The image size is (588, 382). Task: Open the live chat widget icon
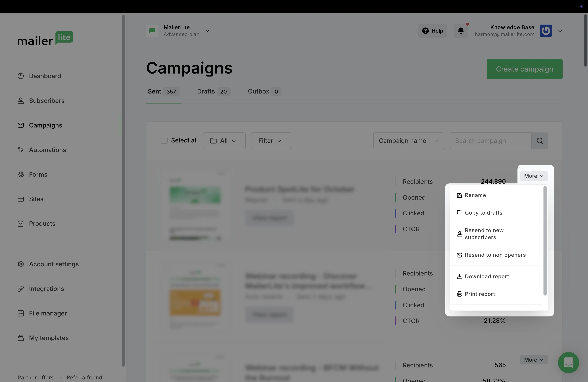[568, 362]
